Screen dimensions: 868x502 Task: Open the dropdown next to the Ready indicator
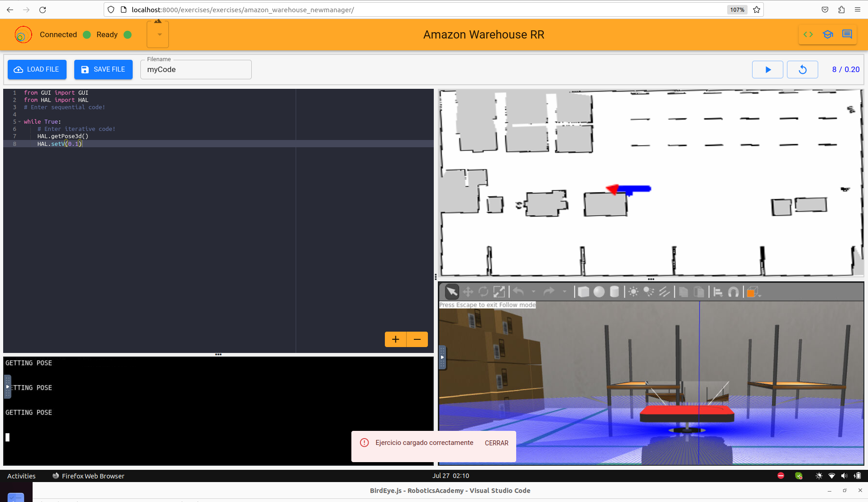click(158, 34)
